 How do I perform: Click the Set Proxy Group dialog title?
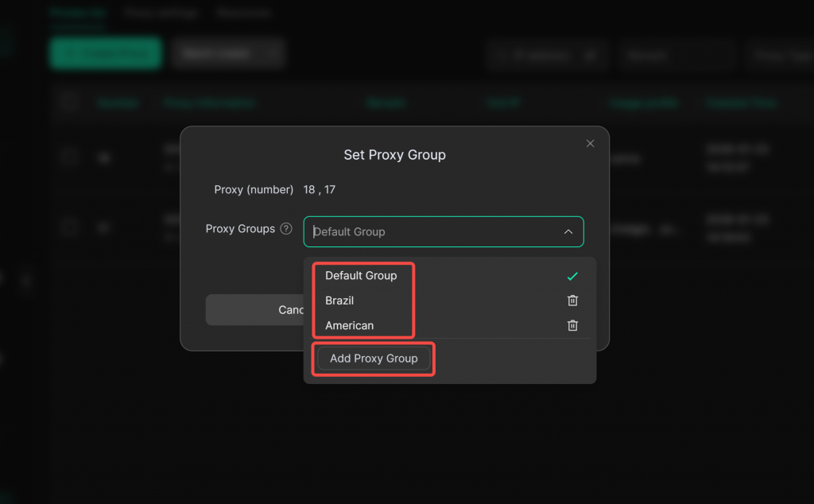click(x=394, y=155)
